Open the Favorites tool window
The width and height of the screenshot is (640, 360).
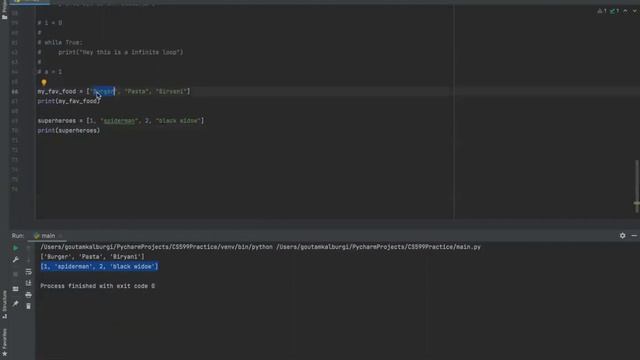click(4, 342)
